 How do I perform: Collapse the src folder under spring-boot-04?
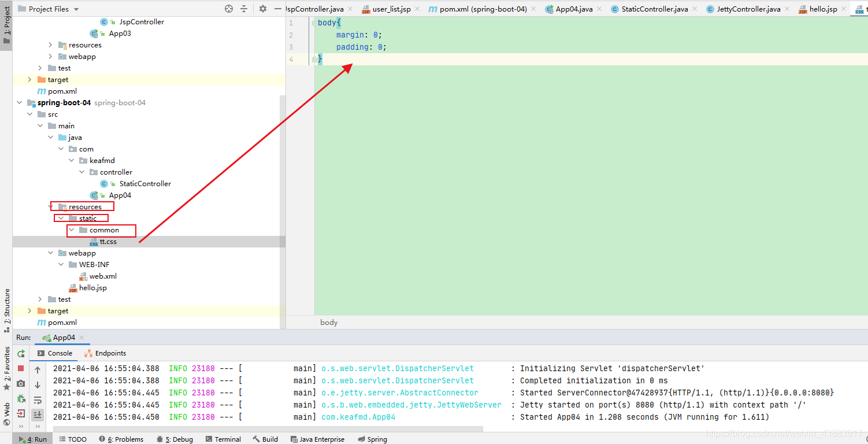[30, 114]
